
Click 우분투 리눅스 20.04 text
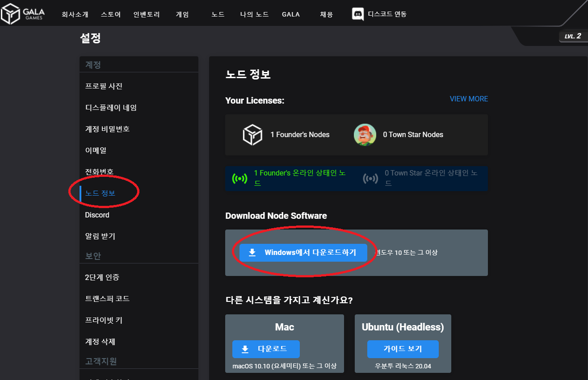click(403, 366)
